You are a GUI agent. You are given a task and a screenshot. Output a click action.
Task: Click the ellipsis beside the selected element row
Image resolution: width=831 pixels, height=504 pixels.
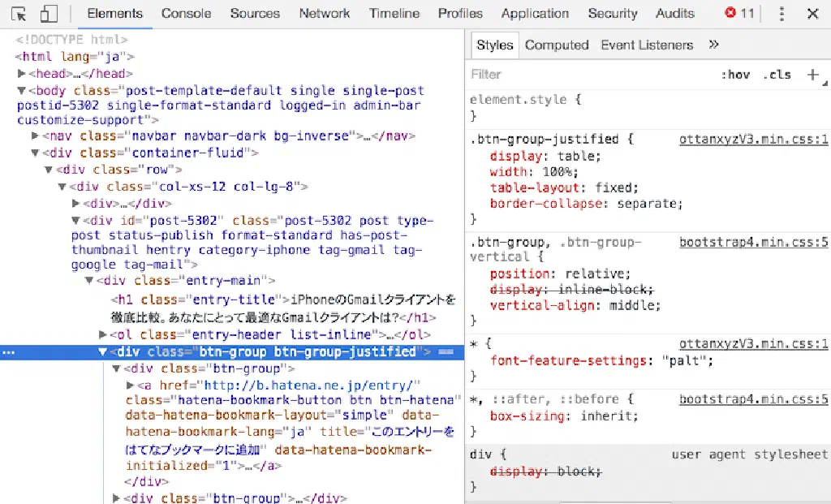[7, 352]
